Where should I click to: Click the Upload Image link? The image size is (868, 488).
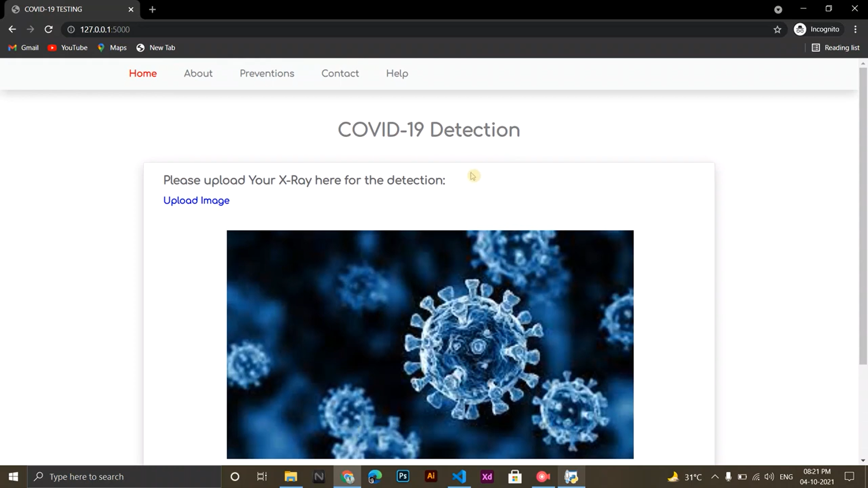[x=196, y=200]
